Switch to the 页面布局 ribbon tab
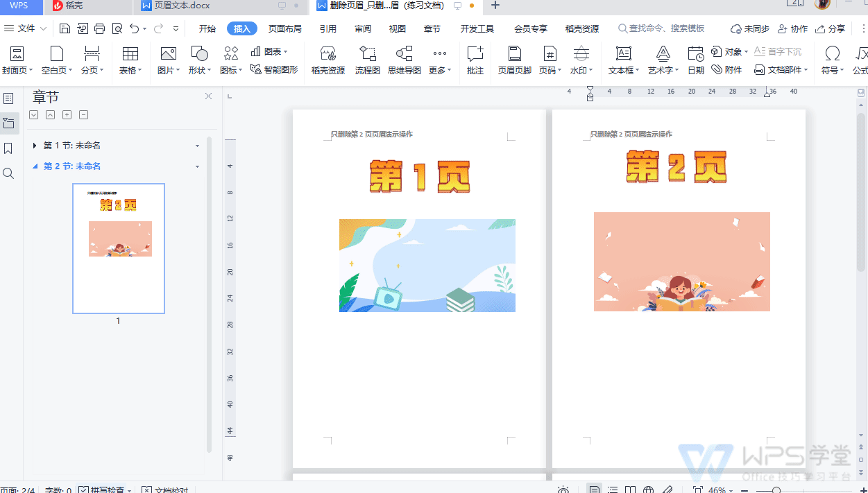 pyautogui.click(x=284, y=28)
